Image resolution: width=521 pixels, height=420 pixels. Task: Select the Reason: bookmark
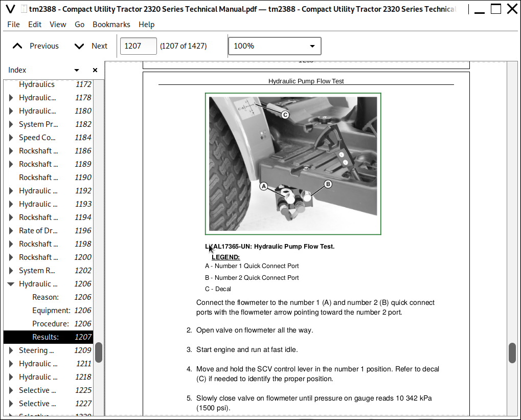click(x=48, y=297)
